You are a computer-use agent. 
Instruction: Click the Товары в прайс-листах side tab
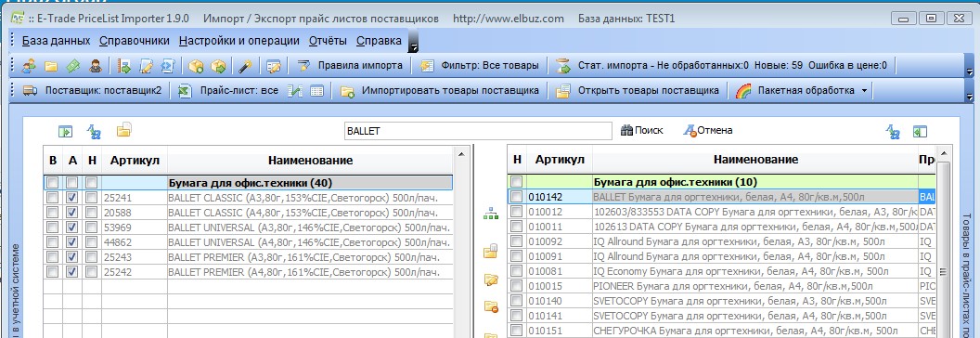[x=967, y=276]
